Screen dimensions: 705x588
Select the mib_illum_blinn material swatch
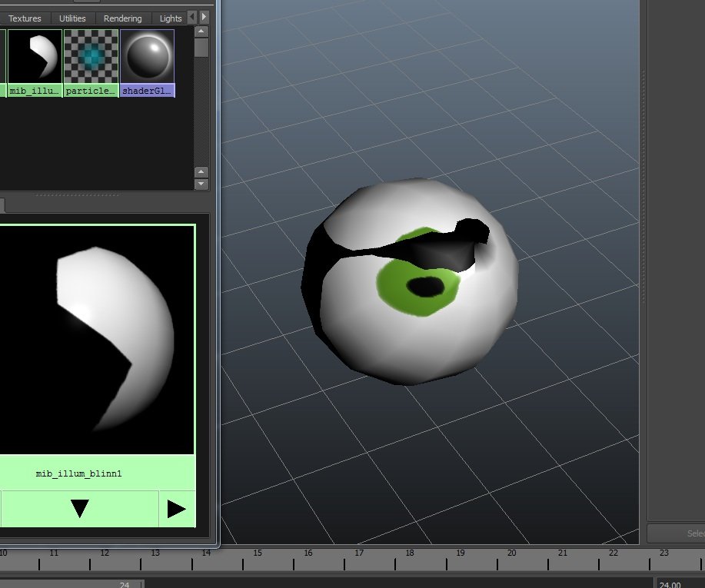point(35,62)
